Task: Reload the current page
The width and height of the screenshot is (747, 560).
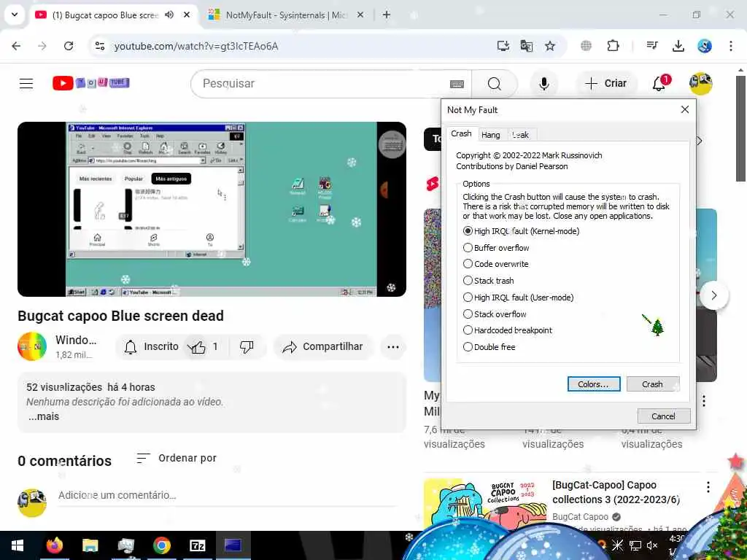Action: [x=69, y=46]
